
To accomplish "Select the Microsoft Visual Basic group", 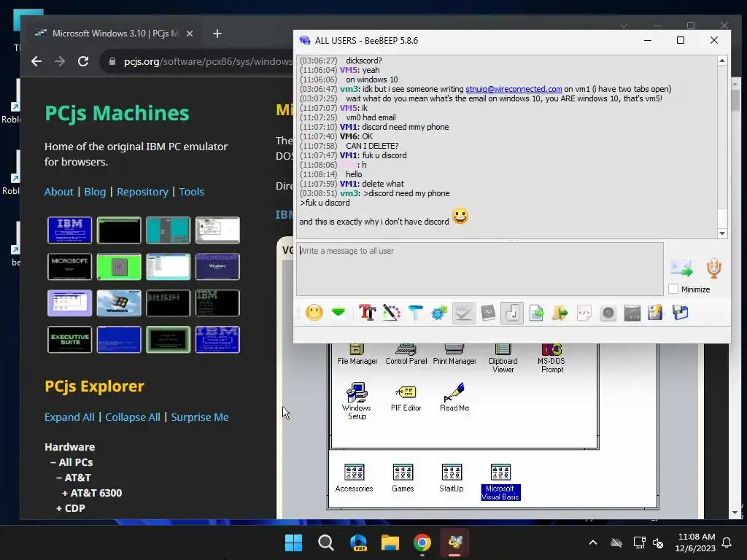I will (500, 482).
